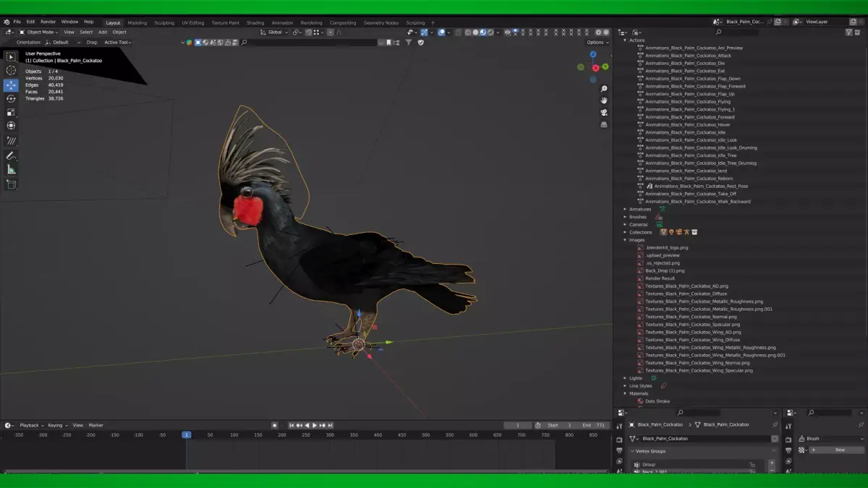This screenshot has height=488, width=868.
Task: Enable snapping magnet toggle
Action: point(308,32)
